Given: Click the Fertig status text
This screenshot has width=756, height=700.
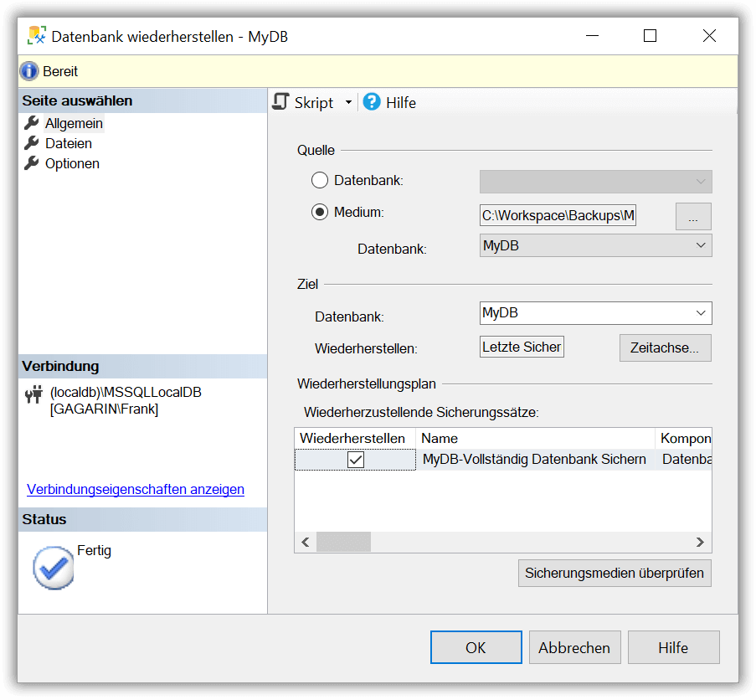Looking at the screenshot, I should click(x=94, y=551).
